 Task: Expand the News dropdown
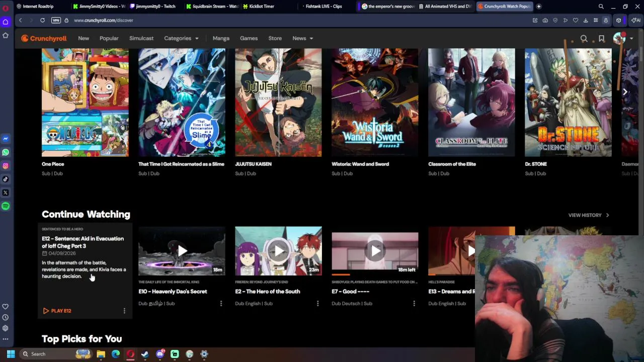303,39
